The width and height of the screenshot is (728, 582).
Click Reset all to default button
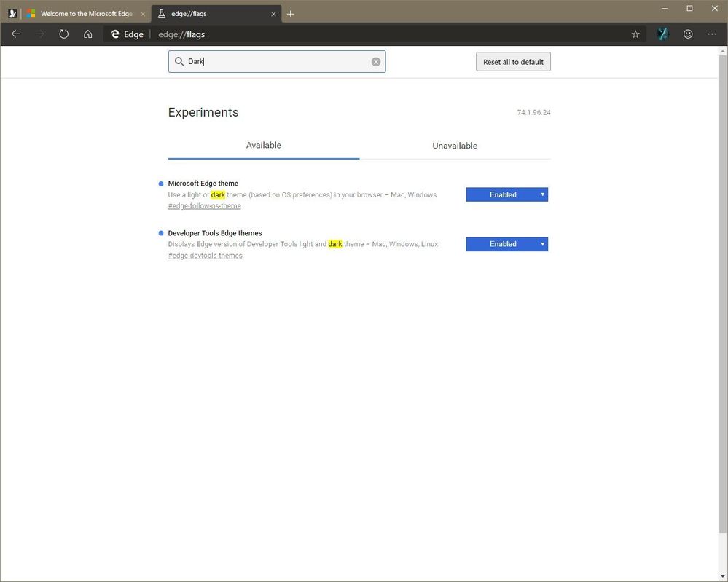513,62
